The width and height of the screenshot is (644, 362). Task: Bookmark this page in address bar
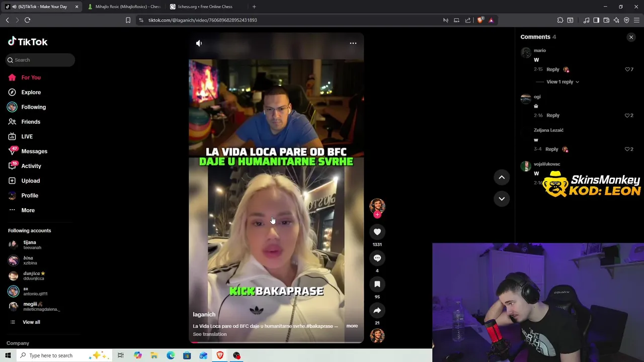click(x=128, y=20)
